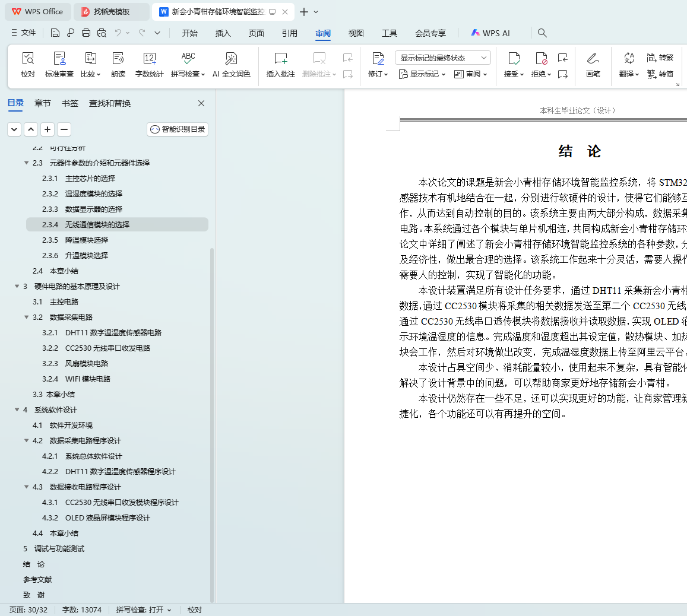Click the WPS Office home tab
Image resolution: width=687 pixels, height=616 pixels.
[x=37, y=12]
